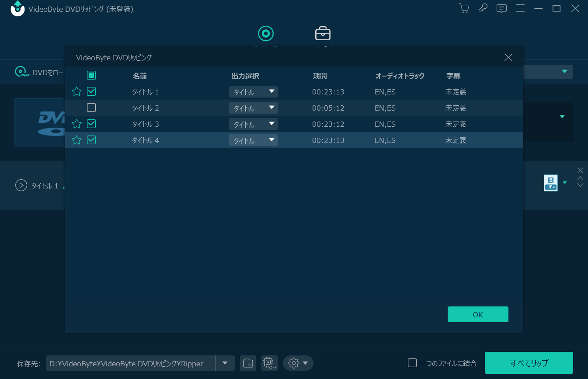This screenshot has width=588, height=379.
Task: Confirm the title selection with OK
Action: pos(478,314)
